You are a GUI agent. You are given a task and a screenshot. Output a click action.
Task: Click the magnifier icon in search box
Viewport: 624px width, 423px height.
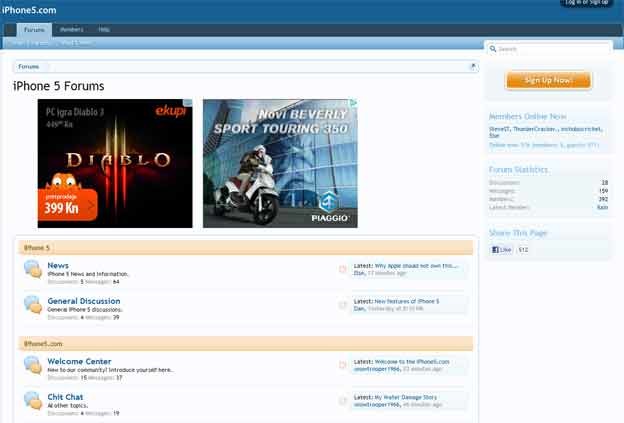[x=493, y=48]
